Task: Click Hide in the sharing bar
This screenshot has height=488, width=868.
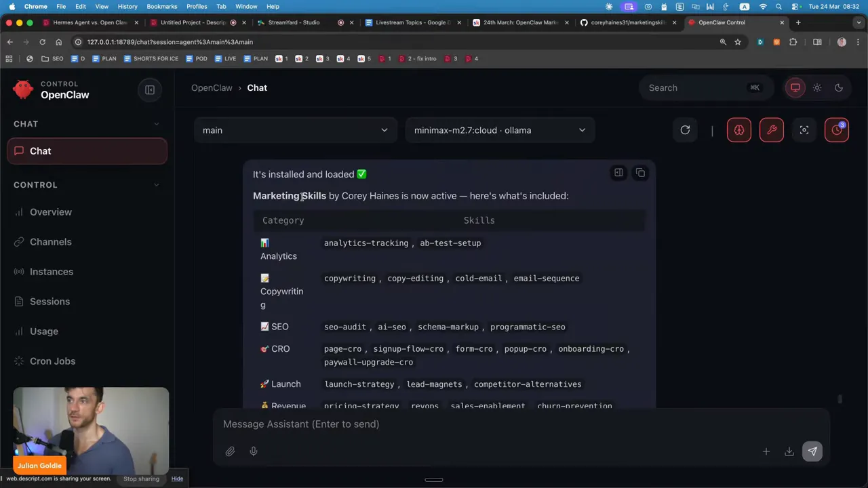Action: pos(177,479)
